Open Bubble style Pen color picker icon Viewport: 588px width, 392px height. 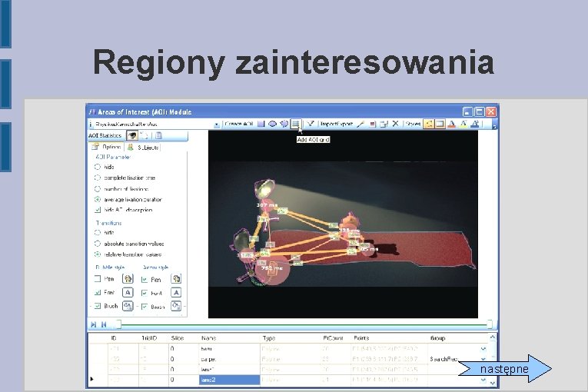[128, 279]
